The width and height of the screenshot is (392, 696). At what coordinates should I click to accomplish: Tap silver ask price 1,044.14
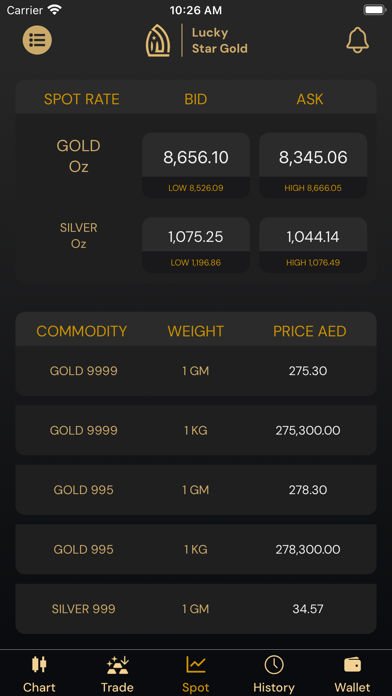[313, 237]
